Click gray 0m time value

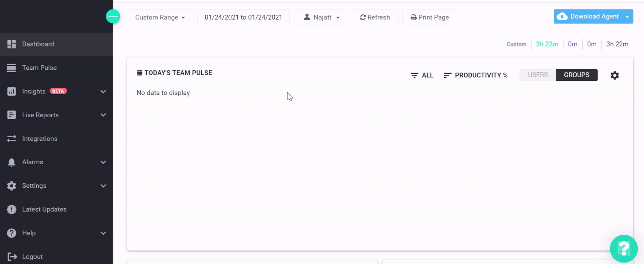click(x=592, y=44)
